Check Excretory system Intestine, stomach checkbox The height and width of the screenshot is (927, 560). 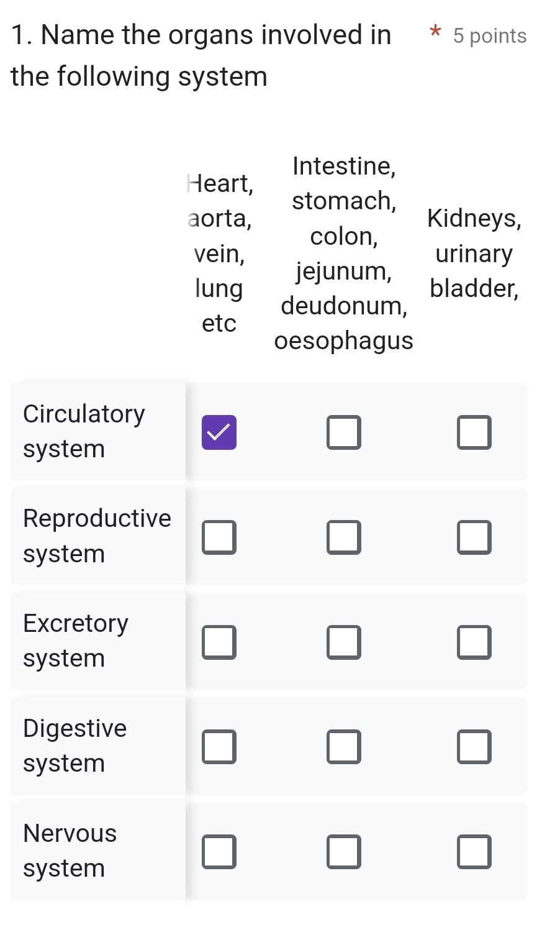pyautogui.click(x=344, y=642)
